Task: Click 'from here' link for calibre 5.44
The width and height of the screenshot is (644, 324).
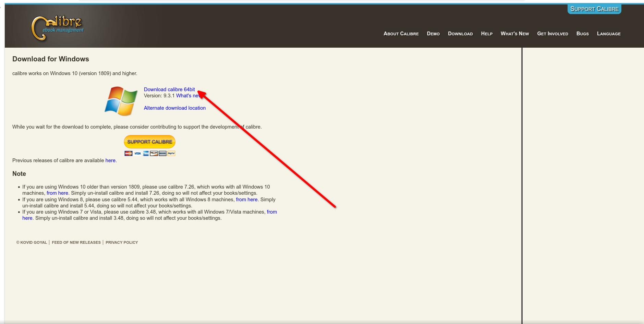Action: tap(247, 200)
